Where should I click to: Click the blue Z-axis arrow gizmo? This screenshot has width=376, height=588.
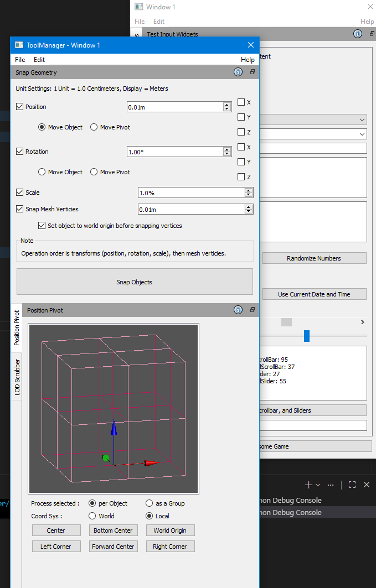point(114,429)
